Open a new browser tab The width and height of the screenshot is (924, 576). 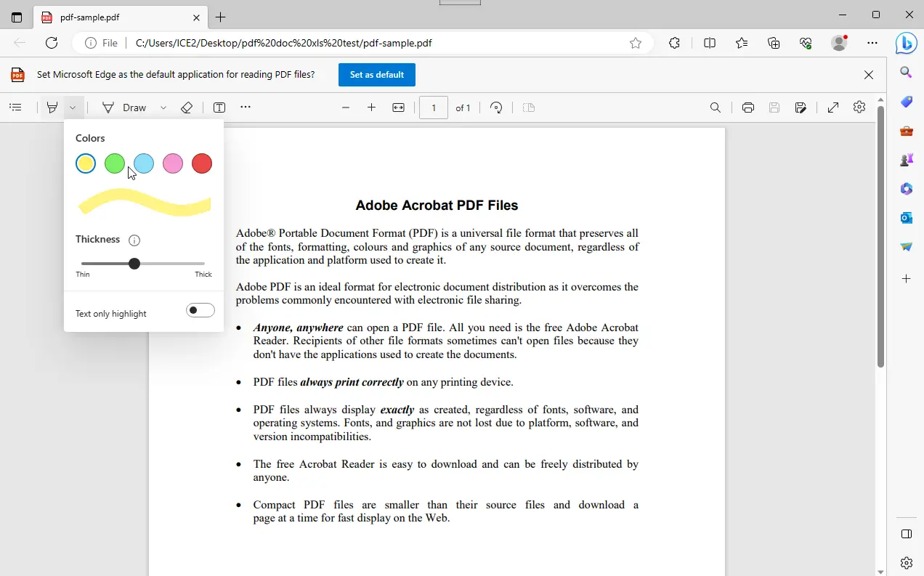(221, 17)
